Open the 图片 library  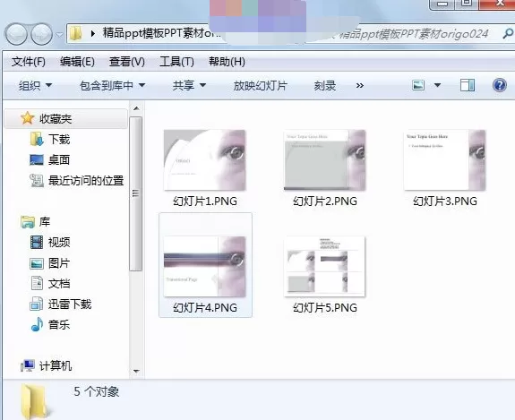click(59, 263)
